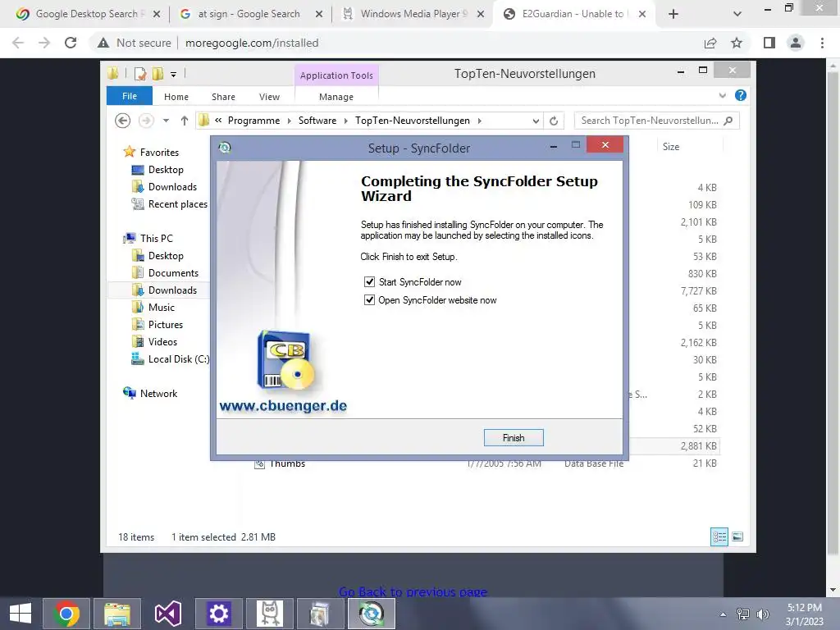This screenshot has width=840, height=630.
Task: Open Customize Quick Access Toolbar dropdown
Action: [173, 75]
